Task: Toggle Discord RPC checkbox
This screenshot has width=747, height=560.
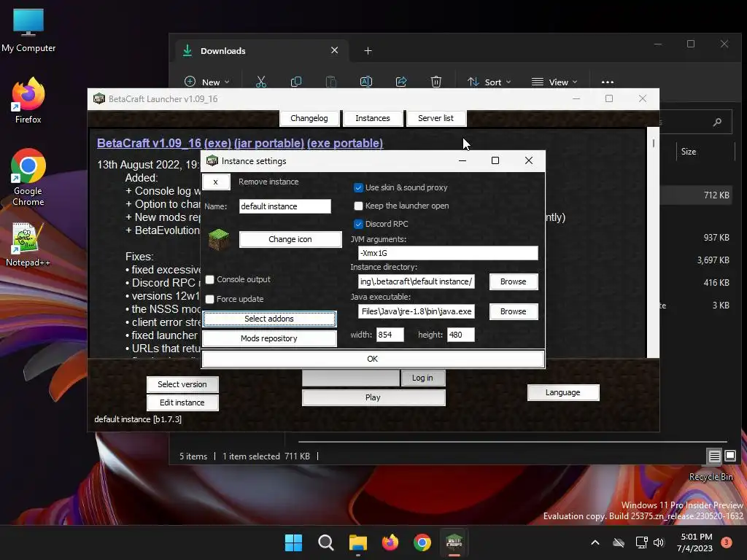Action: pyautogui.click(x=358, y=224)
